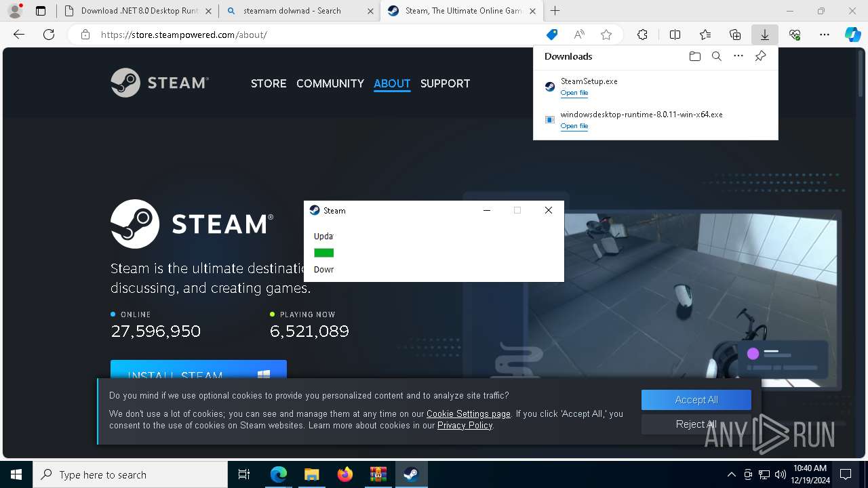Click the Steam updater green progress bar
This screenshot has height=488, width=868.
(324, 253)
